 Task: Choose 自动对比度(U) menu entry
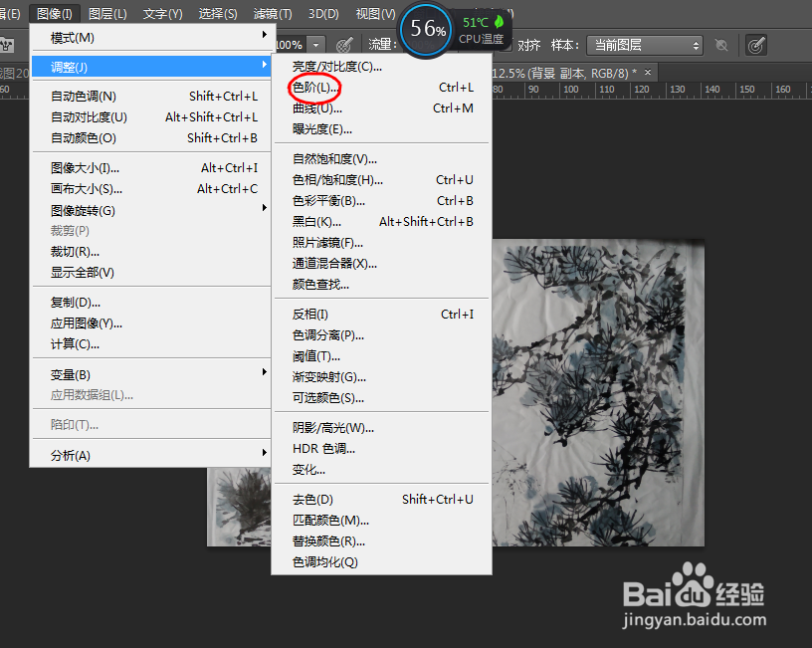point(151,117)
